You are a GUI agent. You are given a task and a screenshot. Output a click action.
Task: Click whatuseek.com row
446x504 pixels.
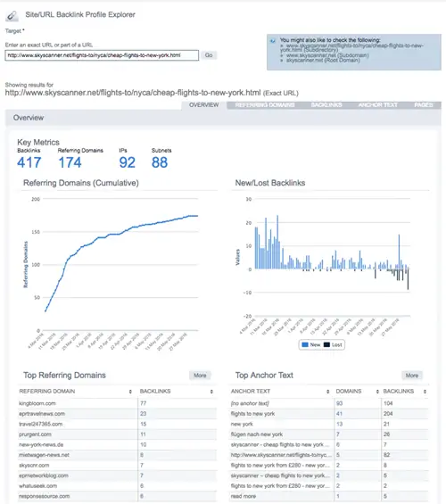pyautogui.click(x=117, y=485)
